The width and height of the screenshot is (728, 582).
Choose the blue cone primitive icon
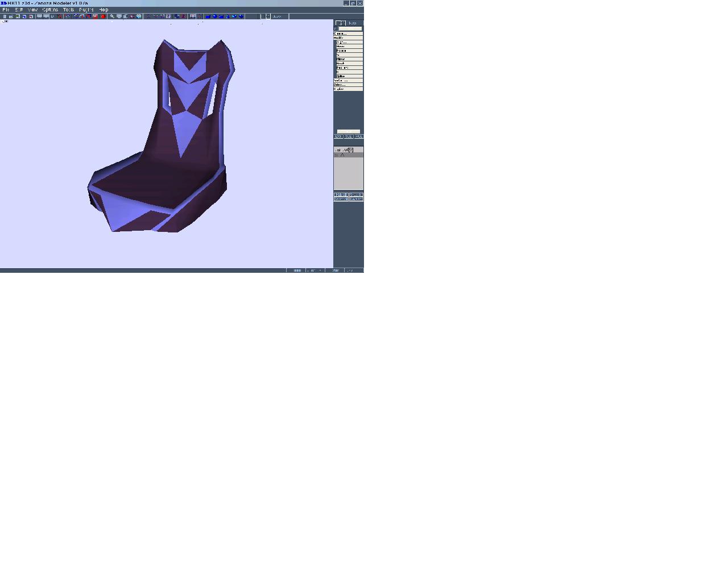[x=227, y=16]
